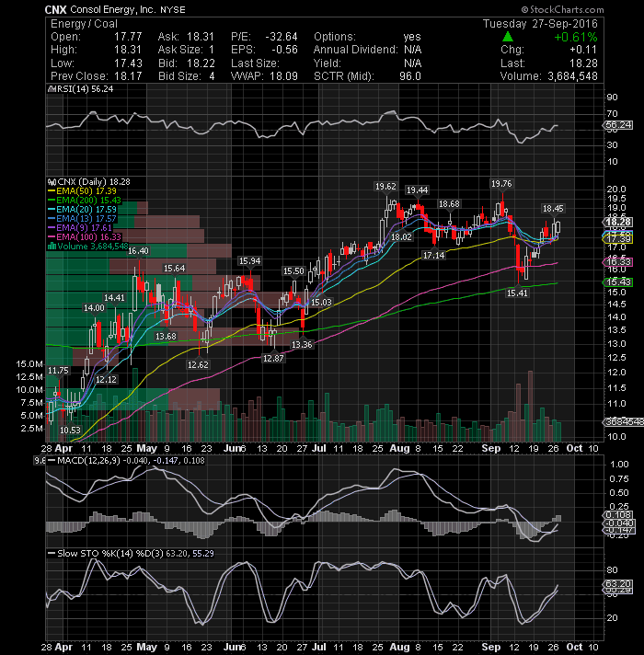Click the 63.20 stochastic axis tag
Viewport: 644px width, 655px height.
618,583
